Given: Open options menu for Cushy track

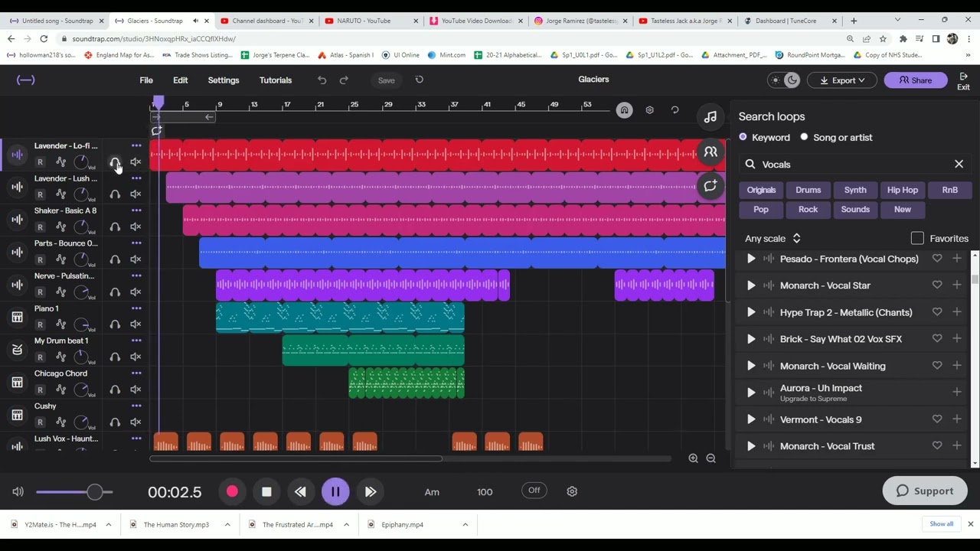Looking at the screenshot, I should tap(136, 406).
